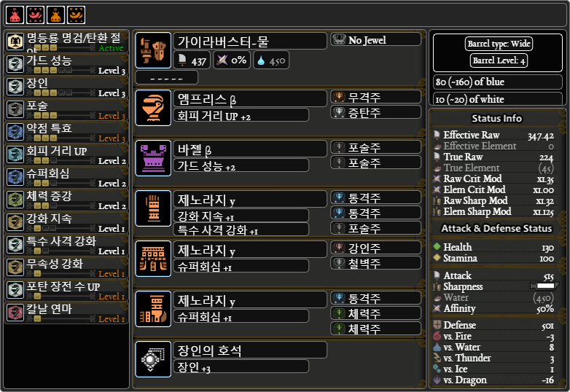Click the Barrel Level: 4 label
Viewport: 570px width, 392px height.
499,60
